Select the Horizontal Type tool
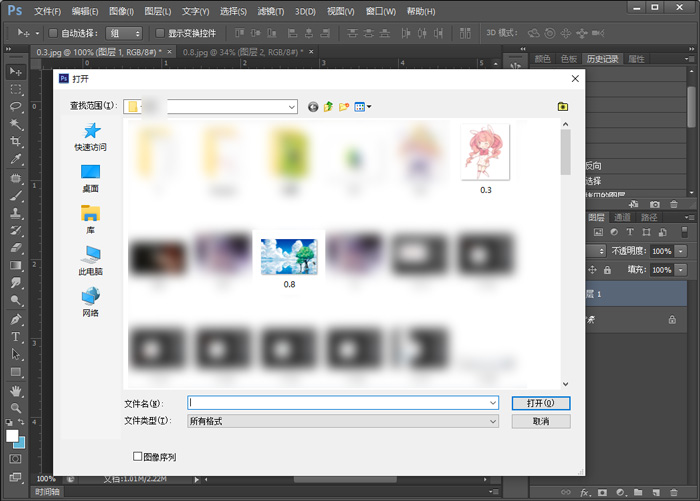The width and height of the screenshot is (700, 501). (x=16, y=337)
